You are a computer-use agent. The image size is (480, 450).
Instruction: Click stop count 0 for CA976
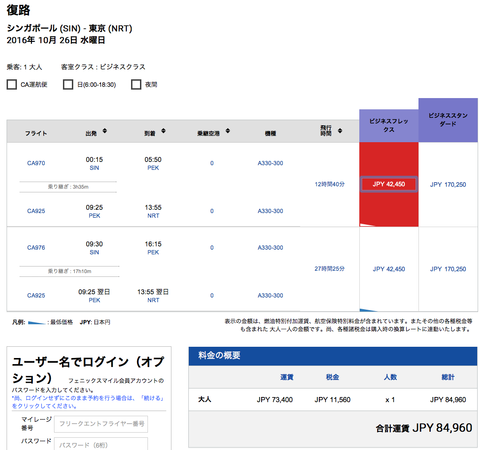212,248
